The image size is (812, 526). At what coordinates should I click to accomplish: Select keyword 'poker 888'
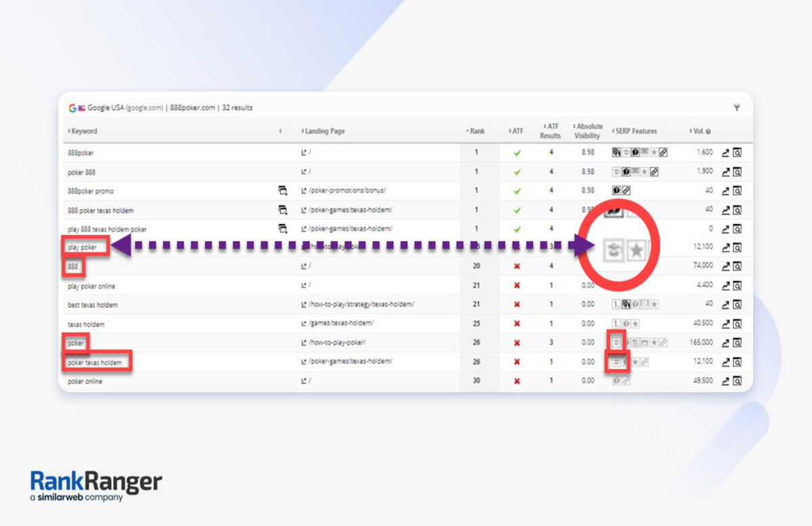(81, 172)
